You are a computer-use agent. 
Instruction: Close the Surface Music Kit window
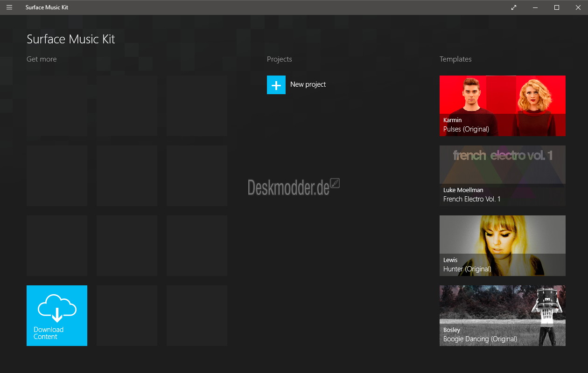coord(578,7)
